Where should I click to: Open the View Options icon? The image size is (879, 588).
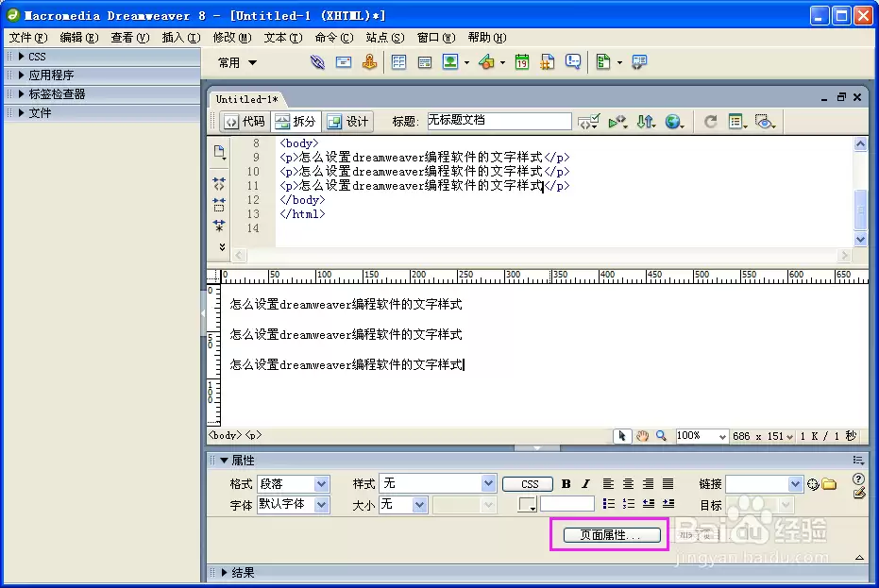737,122
